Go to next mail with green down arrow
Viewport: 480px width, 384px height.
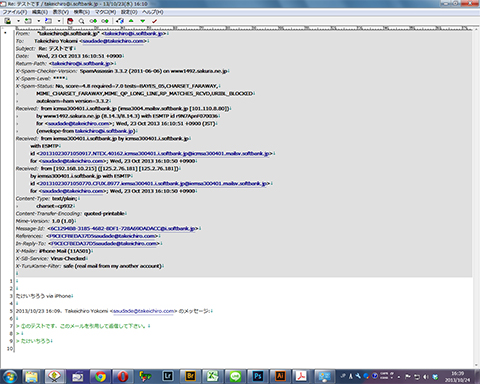pyautogui.click(x=143, y=21)
